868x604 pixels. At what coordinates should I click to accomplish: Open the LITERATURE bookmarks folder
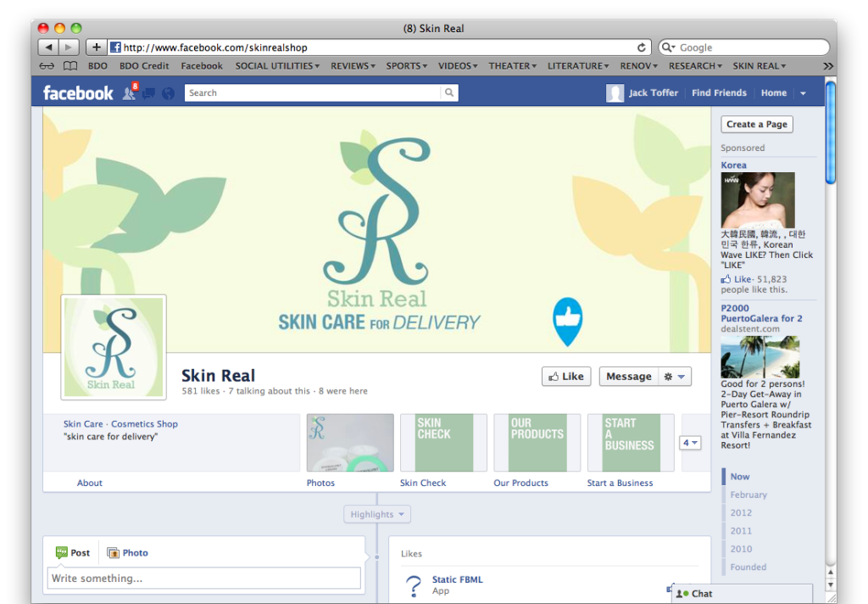click(x=578, y=66)
